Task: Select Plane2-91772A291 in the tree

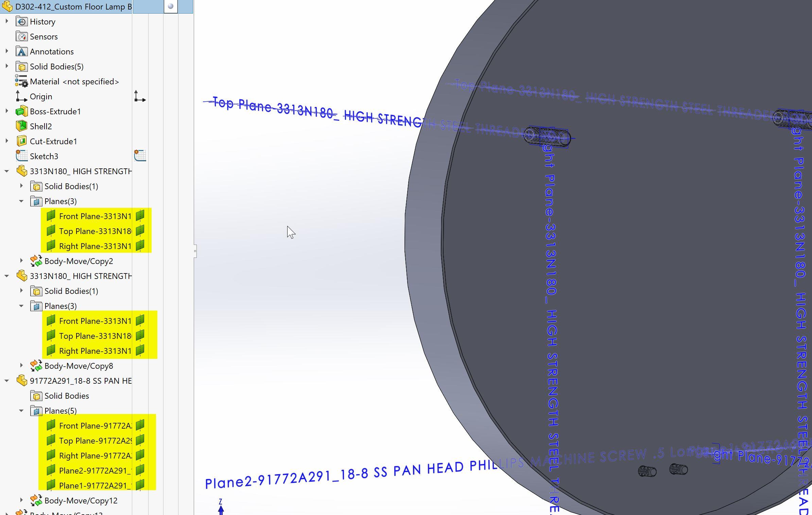Action: tap(95, 470)
